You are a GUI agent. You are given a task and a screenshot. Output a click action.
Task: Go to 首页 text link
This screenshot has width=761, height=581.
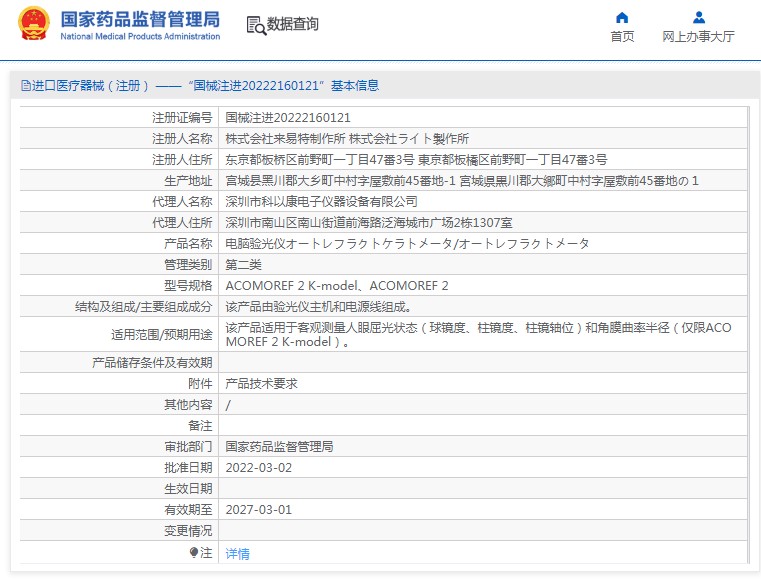pos(622,36)
